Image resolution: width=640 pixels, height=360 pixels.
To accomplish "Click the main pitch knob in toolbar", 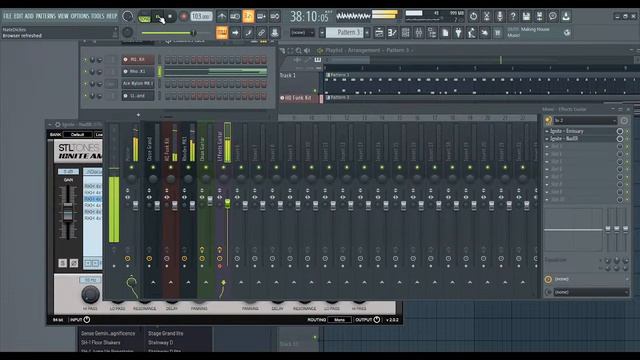I will pyautogui.click(x=127, y=32).
